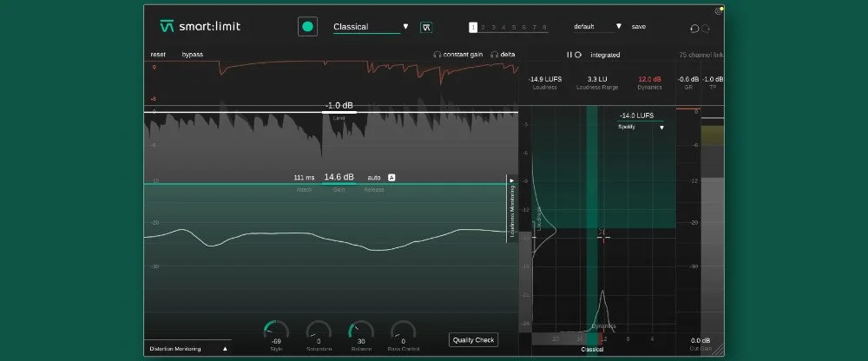The height and width of the screenshot is (361, 868).
Task: Adjust the 75 channel link value
Action: [x=700, y=55]
